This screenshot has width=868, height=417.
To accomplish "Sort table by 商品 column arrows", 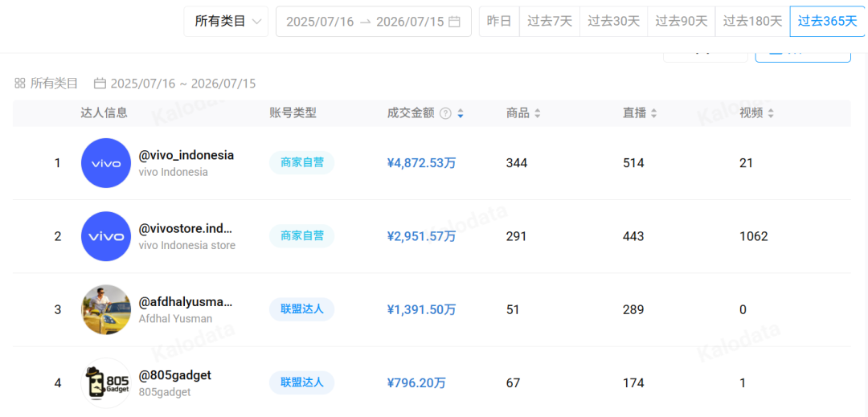I will 537,113.
